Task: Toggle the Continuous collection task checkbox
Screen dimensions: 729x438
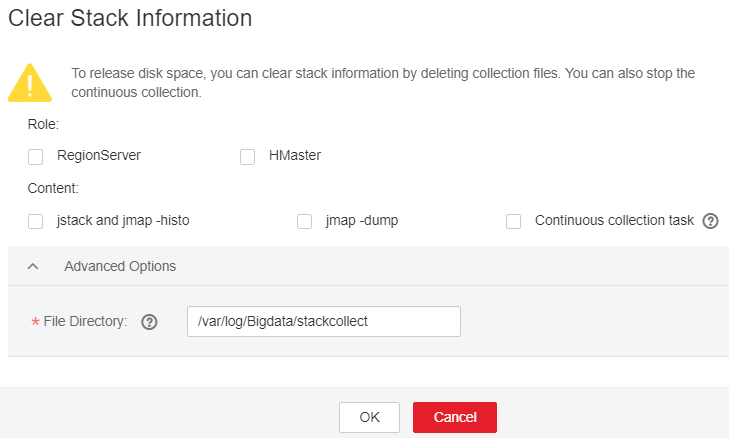Action: 513,221
